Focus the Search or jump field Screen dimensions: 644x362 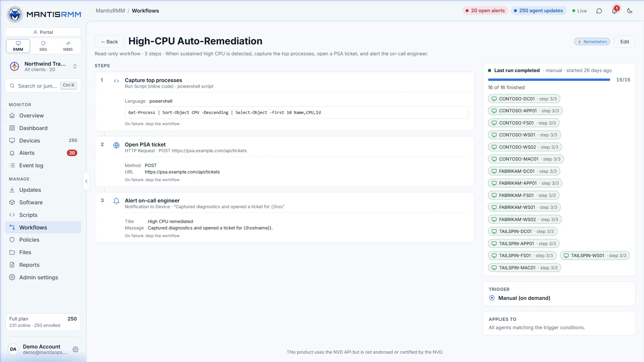(43, 86)
